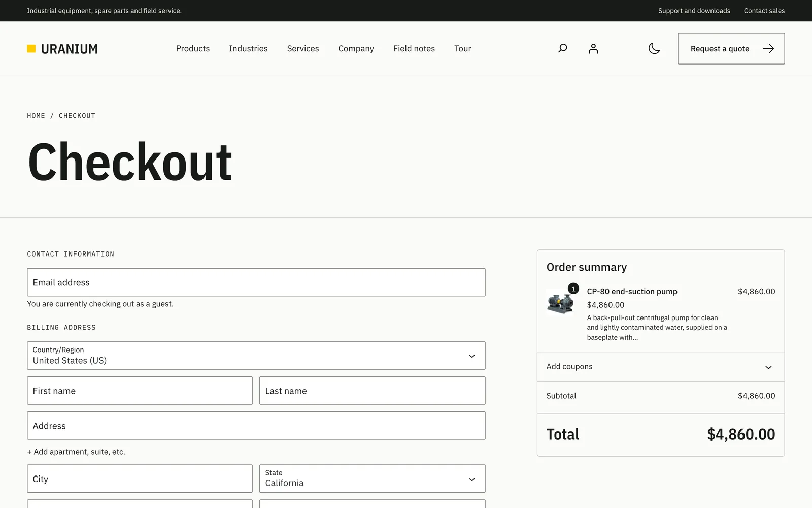This screenshot has height=508, width=812.
Task: Open the Company menu
Action: [356, 49]
